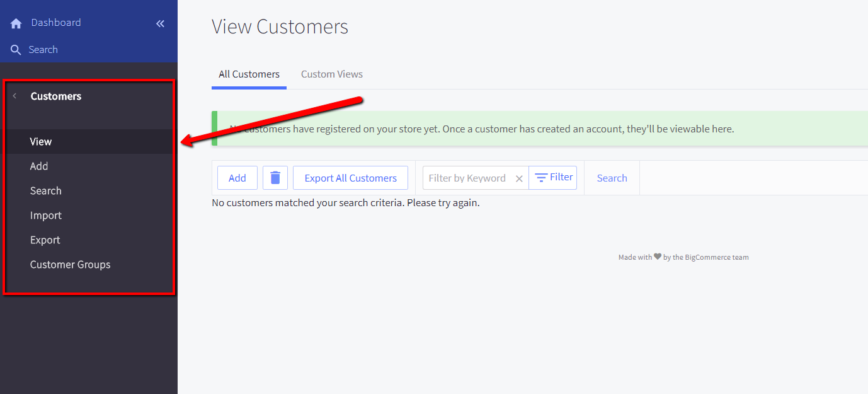
Task: Select Import from the Customers menu
Action: coord(45,215)
